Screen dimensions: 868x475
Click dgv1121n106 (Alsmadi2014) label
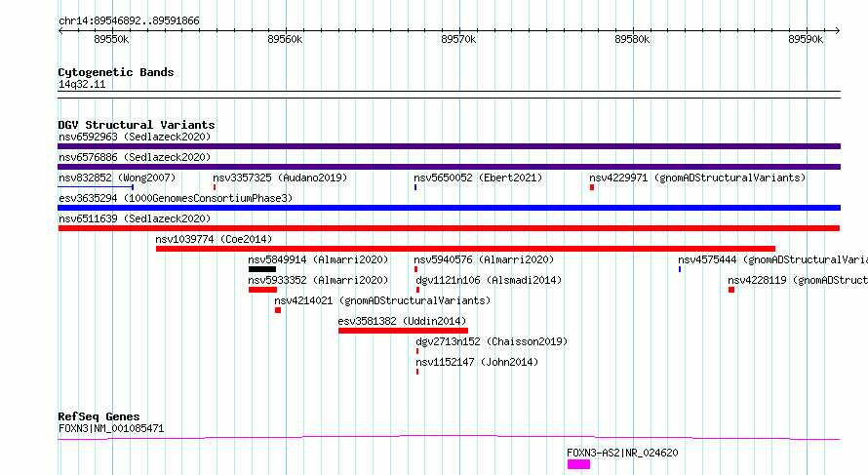(x=489, y=280)
